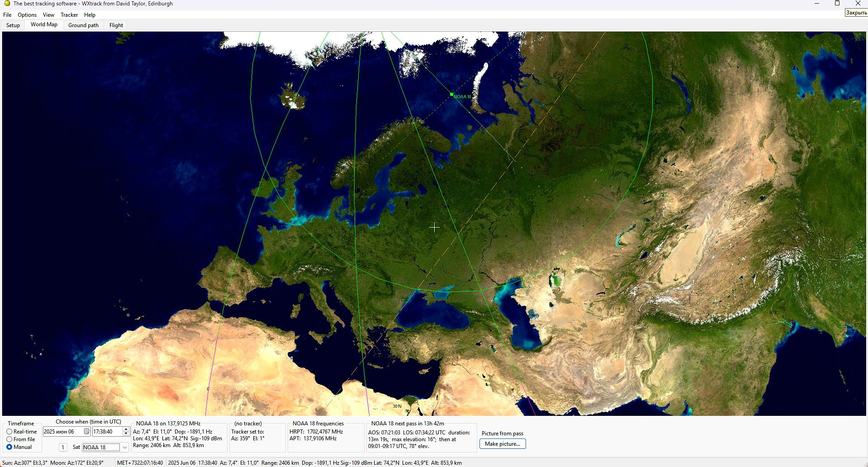Open the File menu
This screenshot has height=467, width=868.
7,15
